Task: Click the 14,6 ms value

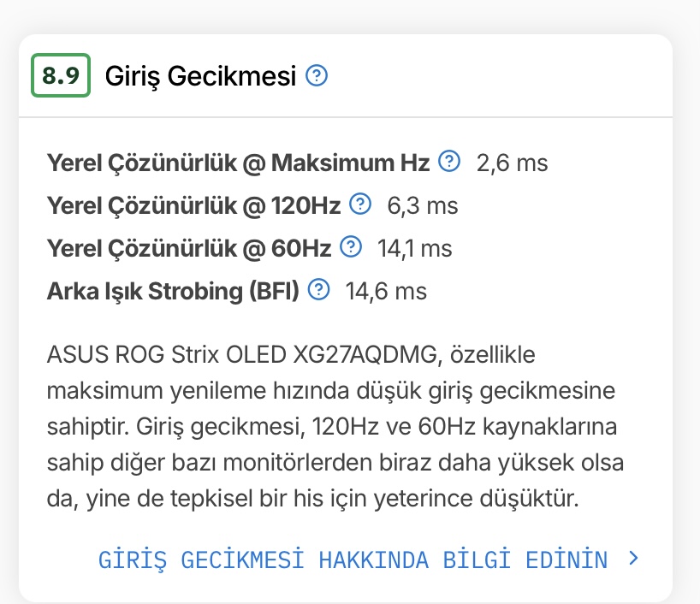Action: [386, 291]
